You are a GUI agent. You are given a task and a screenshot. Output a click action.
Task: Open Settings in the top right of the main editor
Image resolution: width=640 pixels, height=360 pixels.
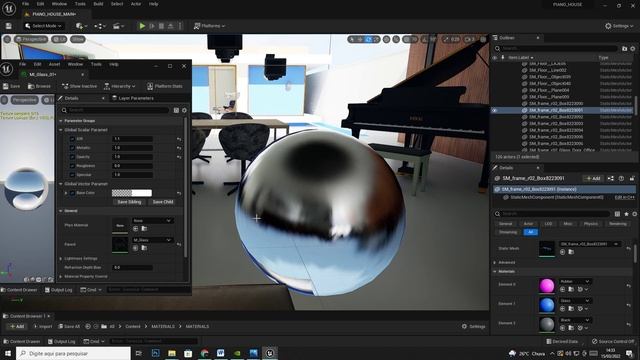(x=619, y=26)
